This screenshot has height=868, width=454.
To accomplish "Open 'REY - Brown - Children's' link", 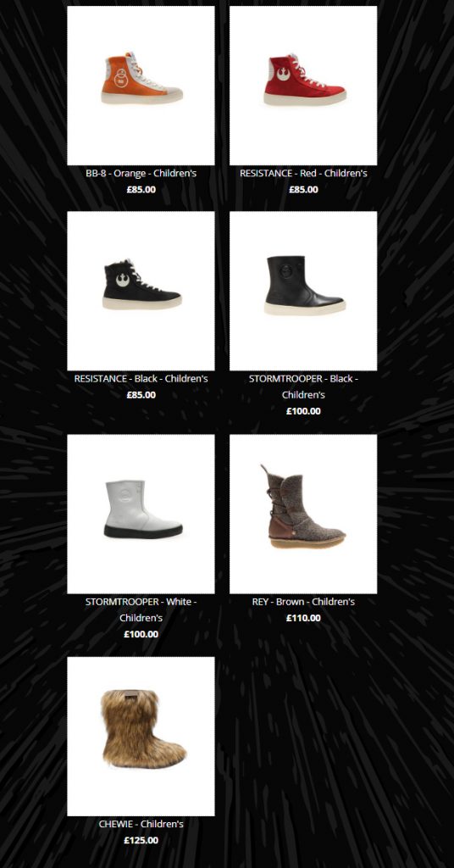I will click(x=303, y=602).
